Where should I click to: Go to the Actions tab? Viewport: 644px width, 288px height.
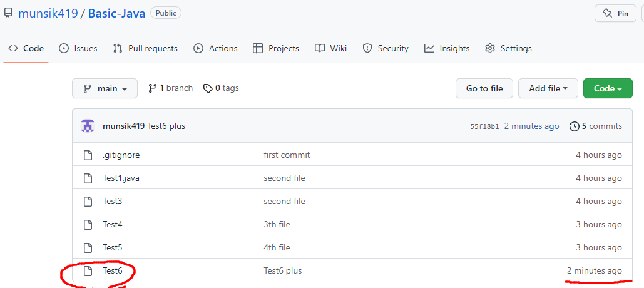tap(215, 48)
